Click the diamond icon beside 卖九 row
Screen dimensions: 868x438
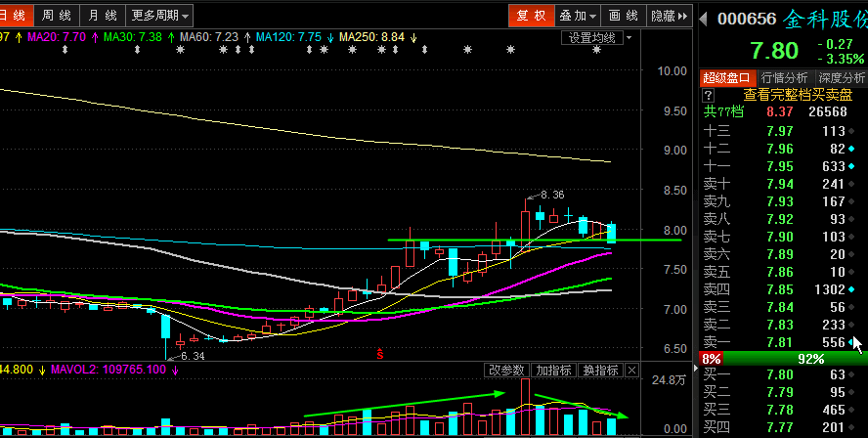pyautogui.click(x=850, y=201)
